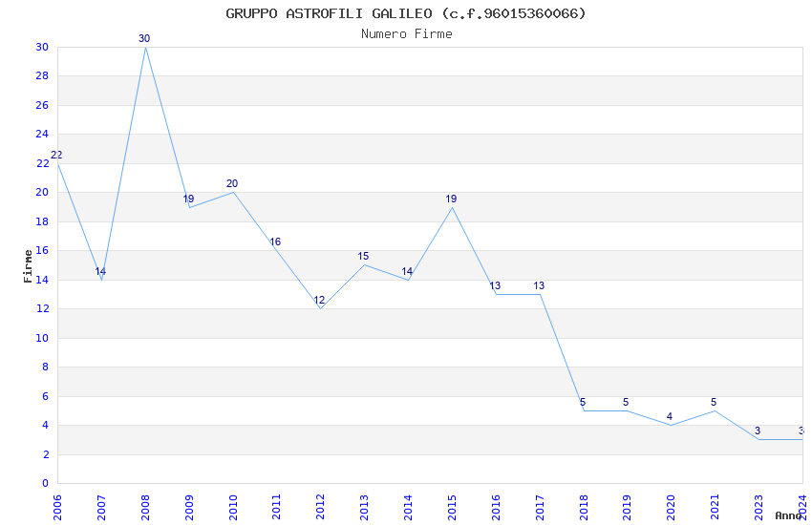
Task: Select the y-axis tick value 10
Action: click(x=42, y=338)
